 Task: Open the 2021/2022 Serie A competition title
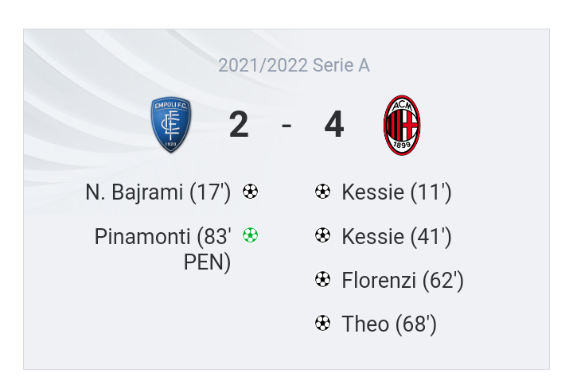[294, 66]
